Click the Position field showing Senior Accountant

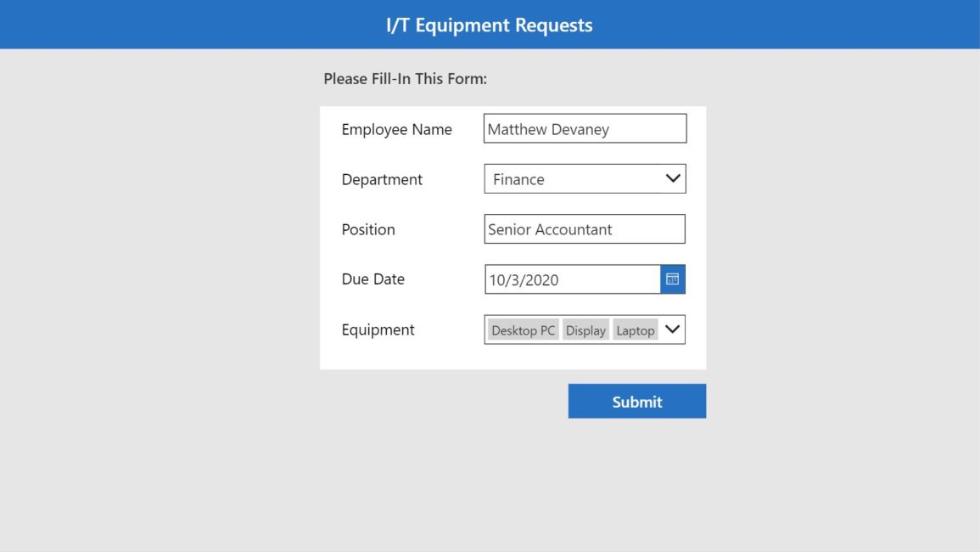pos(584,229)
